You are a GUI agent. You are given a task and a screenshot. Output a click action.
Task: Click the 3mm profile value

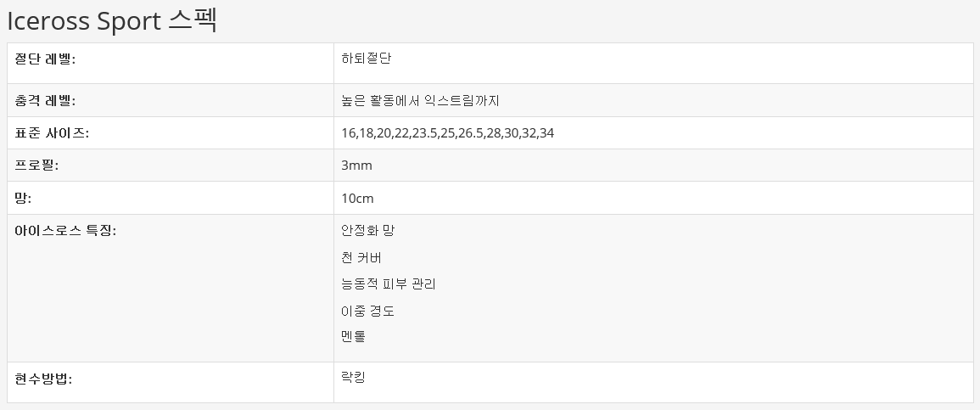click(x=356, y=166)
